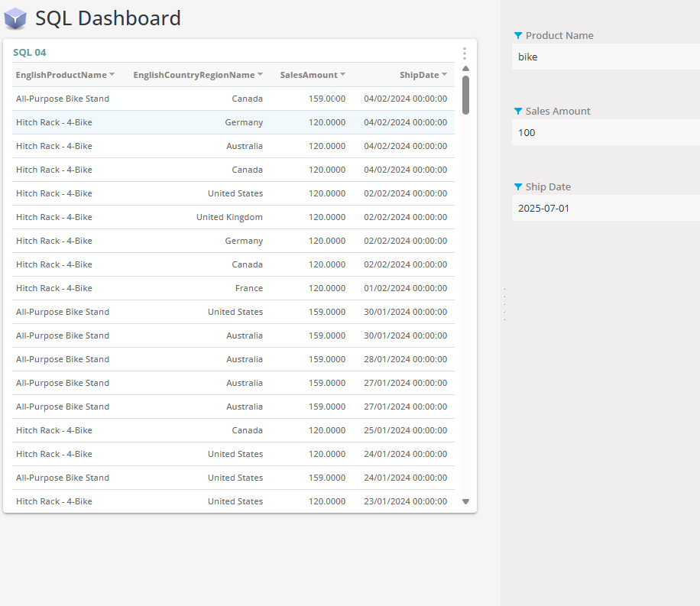700x606 pixels.
Task: Click the collapse handle between table and filters
Action: click(504, 303)
